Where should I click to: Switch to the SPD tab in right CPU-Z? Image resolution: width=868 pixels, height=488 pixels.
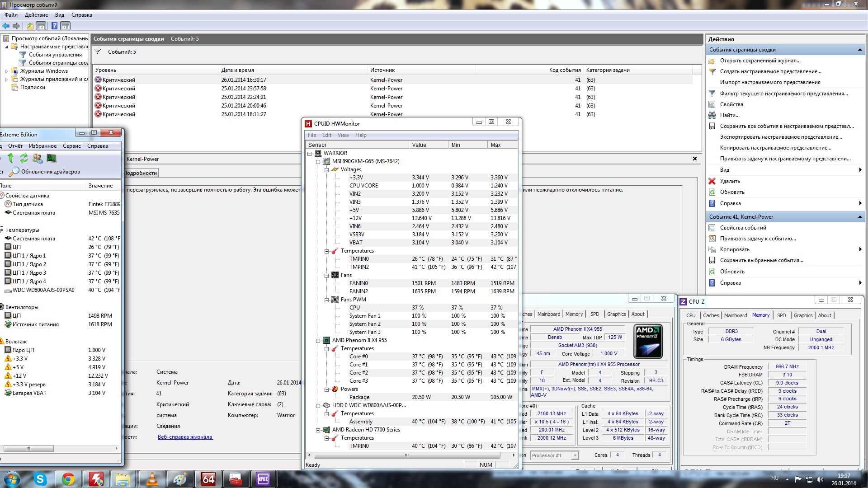coord(781,315)
